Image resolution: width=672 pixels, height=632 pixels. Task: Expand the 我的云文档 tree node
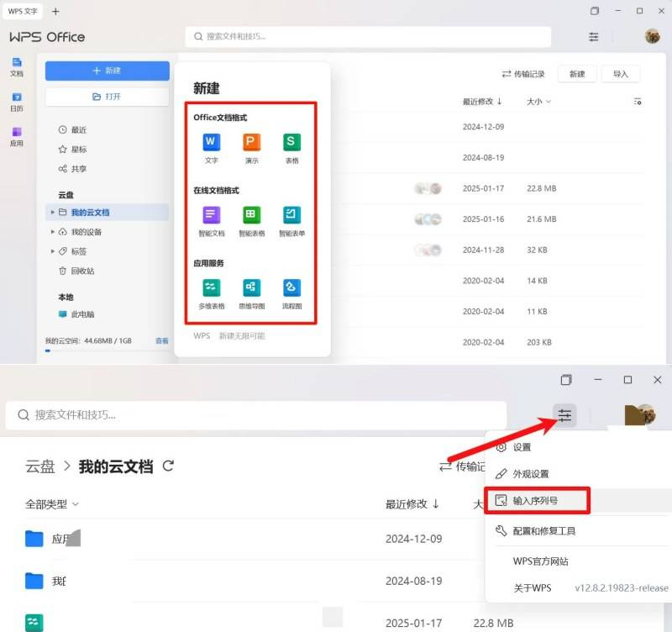point(53,213)
